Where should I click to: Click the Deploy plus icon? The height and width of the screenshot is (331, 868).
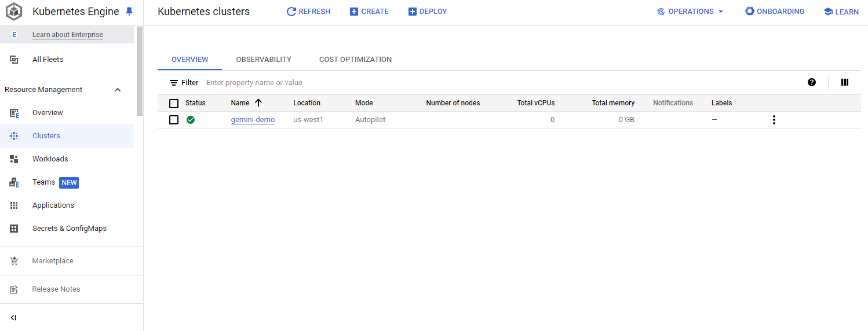(x=413, y=12)
